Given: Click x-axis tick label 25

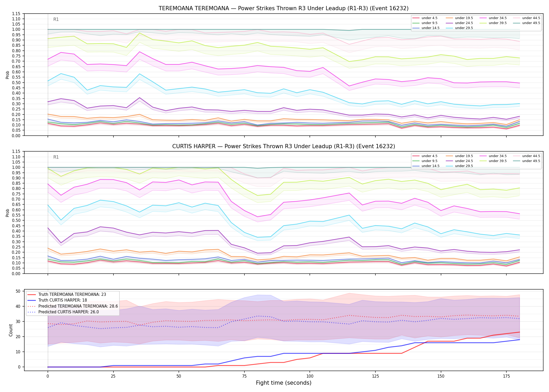Looking at the screenshot, I should [113, 376].
